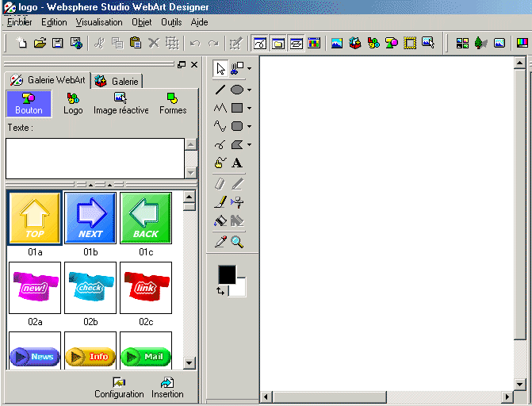Open a file with the folder icon
The width and height of the screenshot is (532, 406).
(40, 43)
